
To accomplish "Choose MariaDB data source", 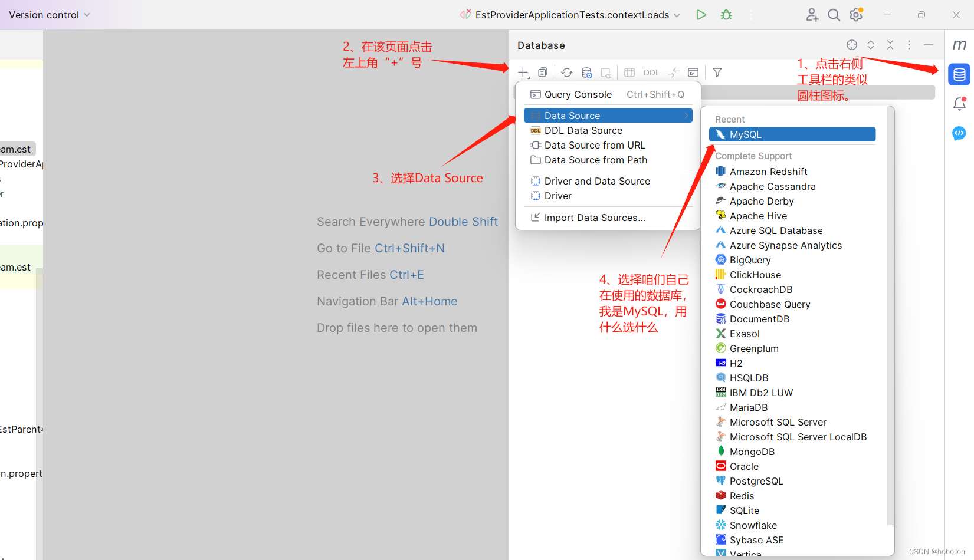I will (792, 407).
